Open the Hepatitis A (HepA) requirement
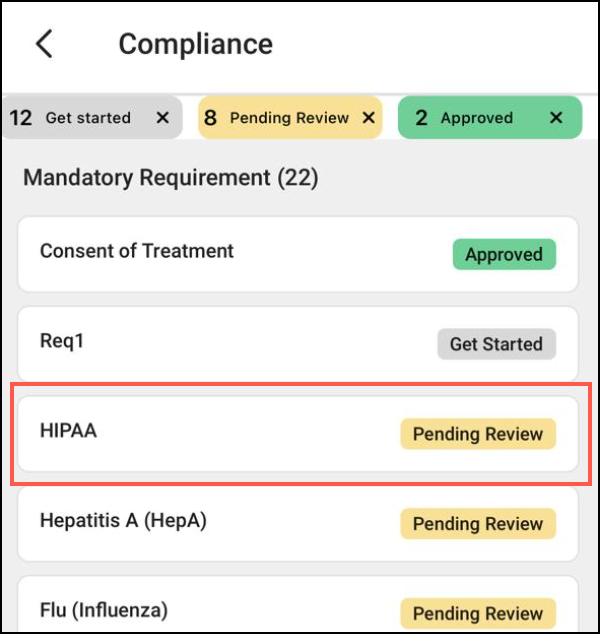The height and width of the screenshot is (634, 600). pyautogui.click(x=123, y=521)
